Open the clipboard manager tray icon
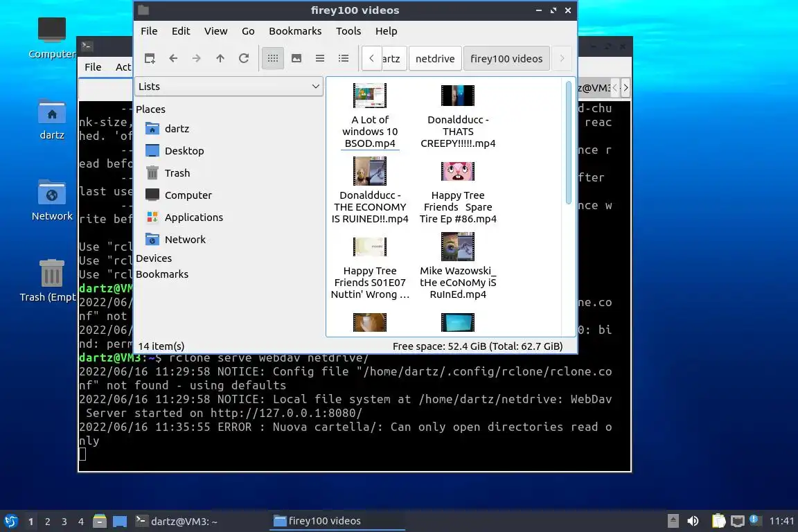798x532 pixels. tap(718, 521)
